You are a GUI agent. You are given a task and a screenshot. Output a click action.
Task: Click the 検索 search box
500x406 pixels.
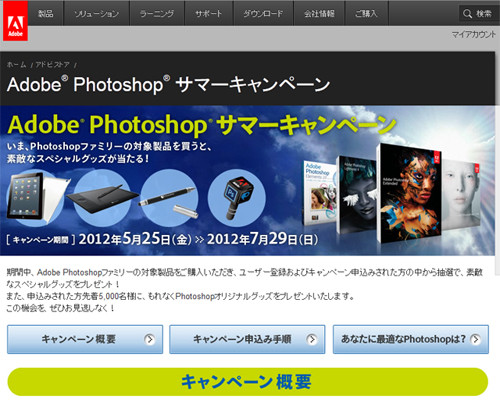click(479, 14)
